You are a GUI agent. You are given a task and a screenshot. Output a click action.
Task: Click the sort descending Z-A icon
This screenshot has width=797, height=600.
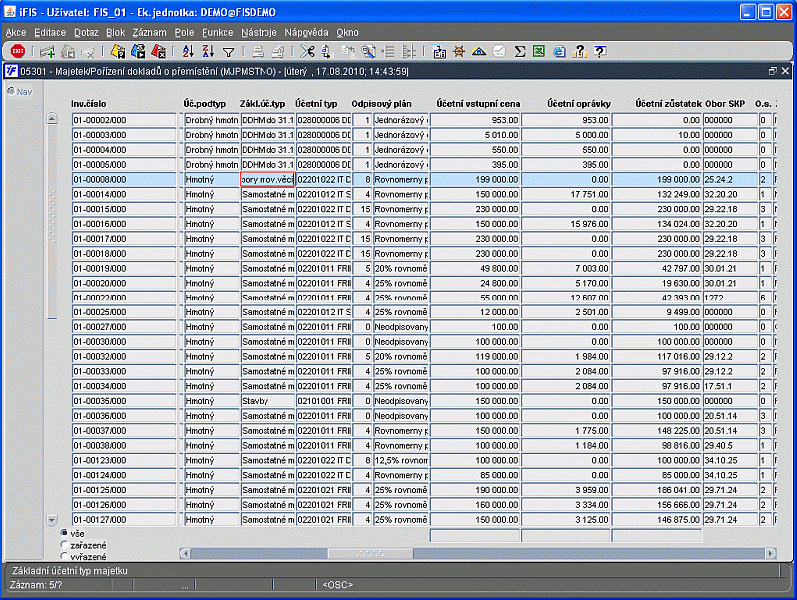[x=207, y=51]
